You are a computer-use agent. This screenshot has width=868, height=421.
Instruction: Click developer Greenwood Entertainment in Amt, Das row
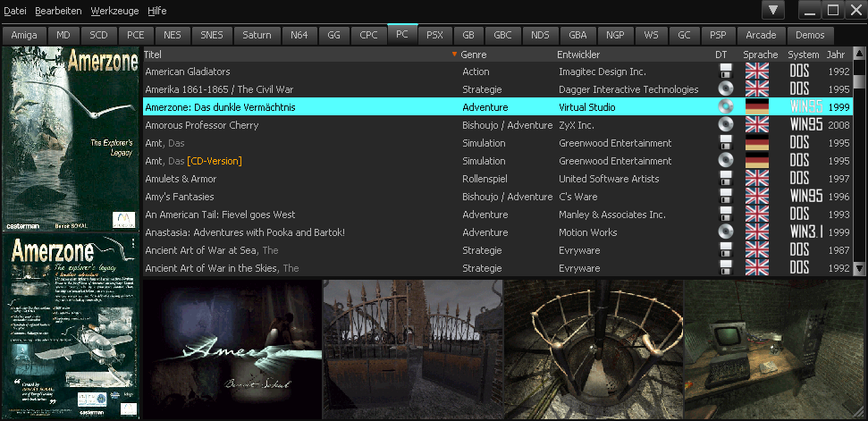point(615,143)
